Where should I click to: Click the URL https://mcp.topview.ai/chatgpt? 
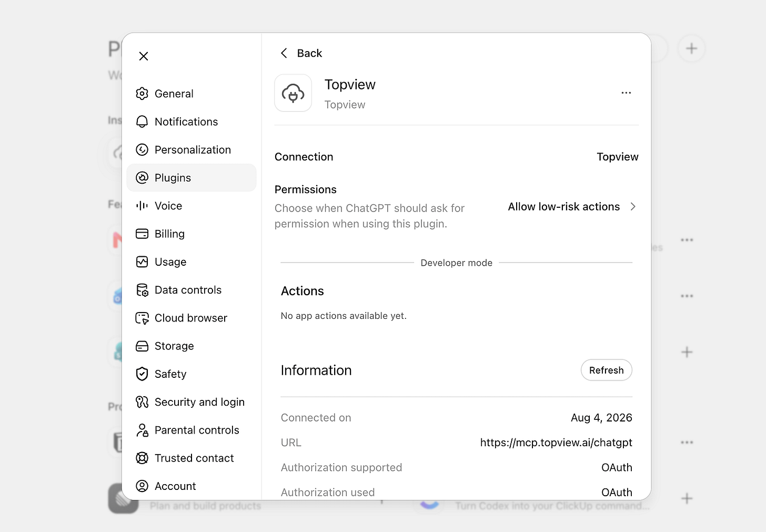pyautogui.click(x=556, y=443)
